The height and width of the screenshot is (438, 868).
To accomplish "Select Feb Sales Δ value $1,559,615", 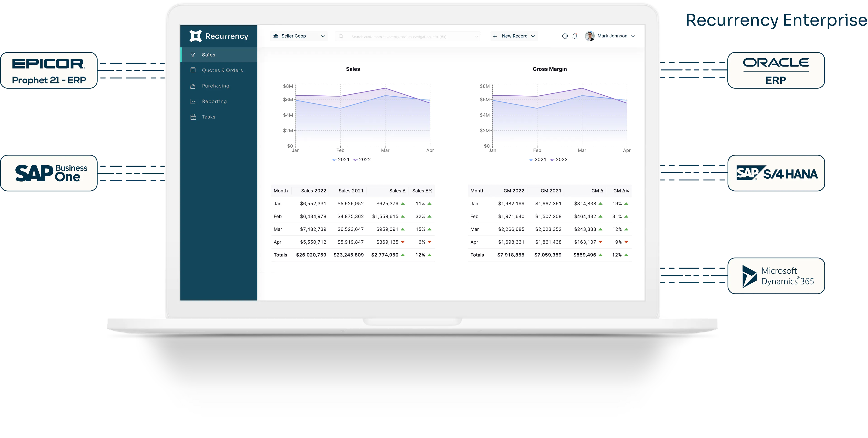I will pos(385,216).
